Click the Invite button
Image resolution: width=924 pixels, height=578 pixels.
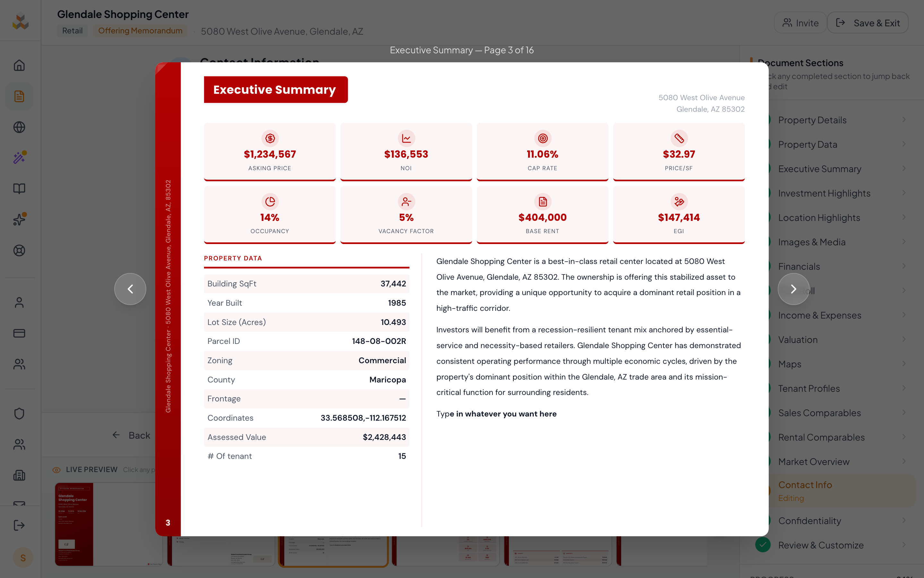[x=800, y=23]
